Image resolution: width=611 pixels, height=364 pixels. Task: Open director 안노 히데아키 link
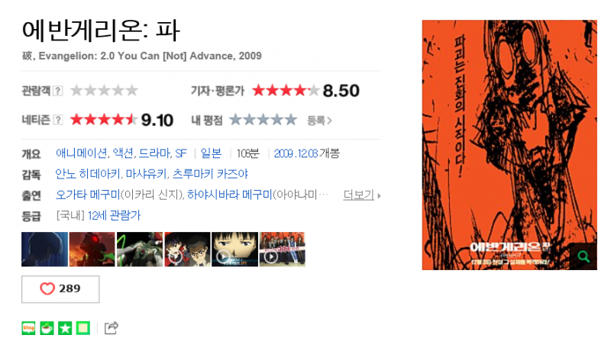[87, 174]
